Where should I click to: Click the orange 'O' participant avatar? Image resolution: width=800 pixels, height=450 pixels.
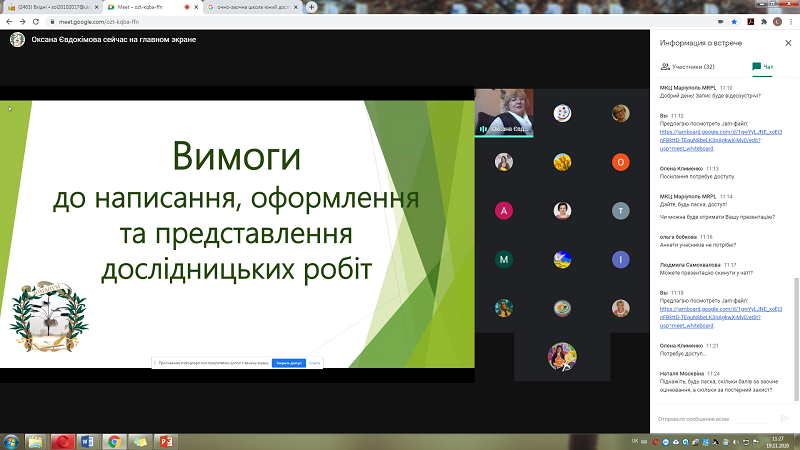621,162
